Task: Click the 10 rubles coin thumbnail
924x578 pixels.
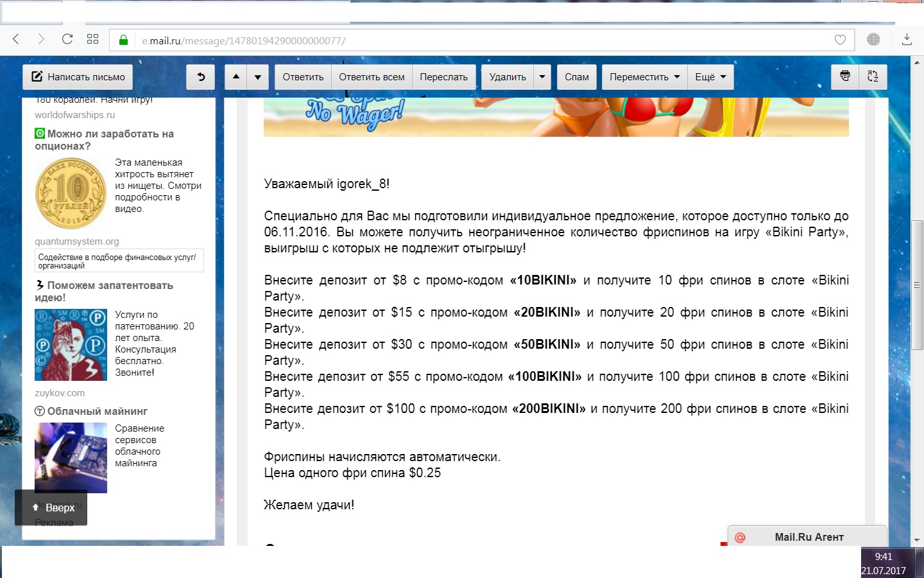Action: click(x=71, y=193)
